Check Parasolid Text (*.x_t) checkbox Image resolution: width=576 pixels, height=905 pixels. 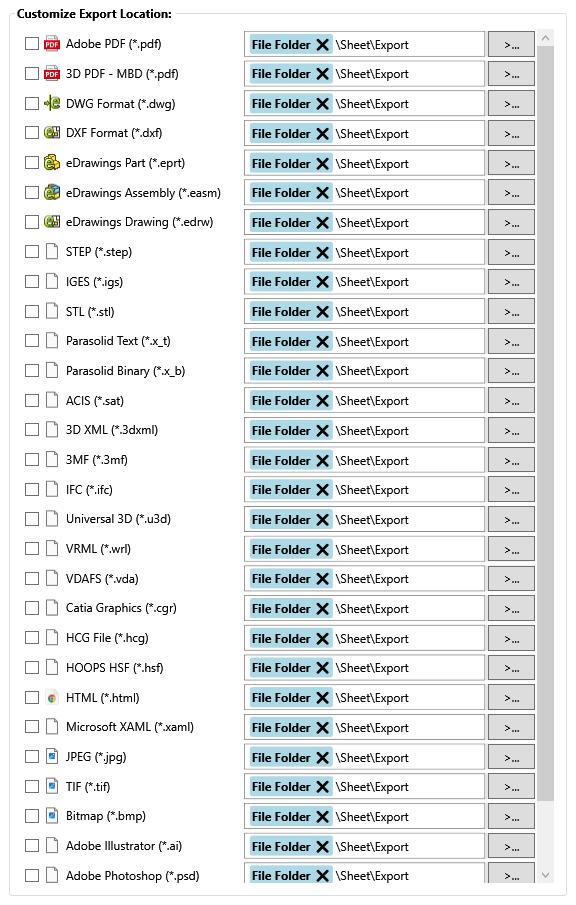[x=32, y=341]
